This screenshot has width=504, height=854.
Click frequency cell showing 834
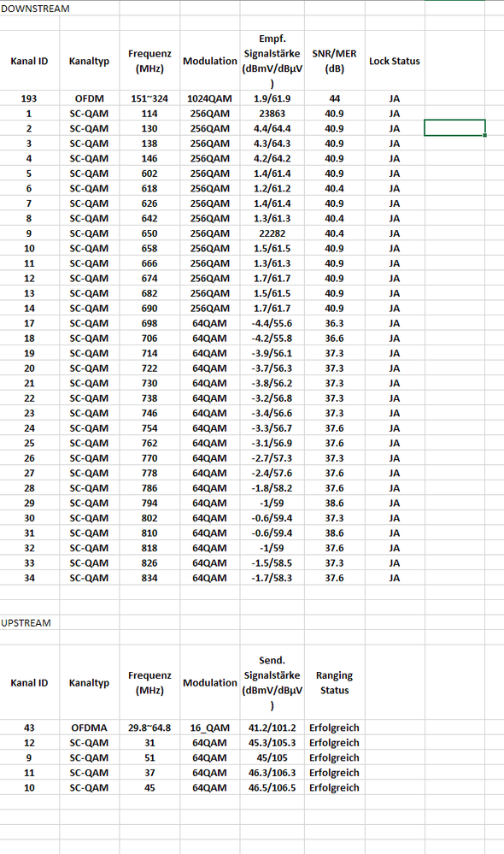149,578
